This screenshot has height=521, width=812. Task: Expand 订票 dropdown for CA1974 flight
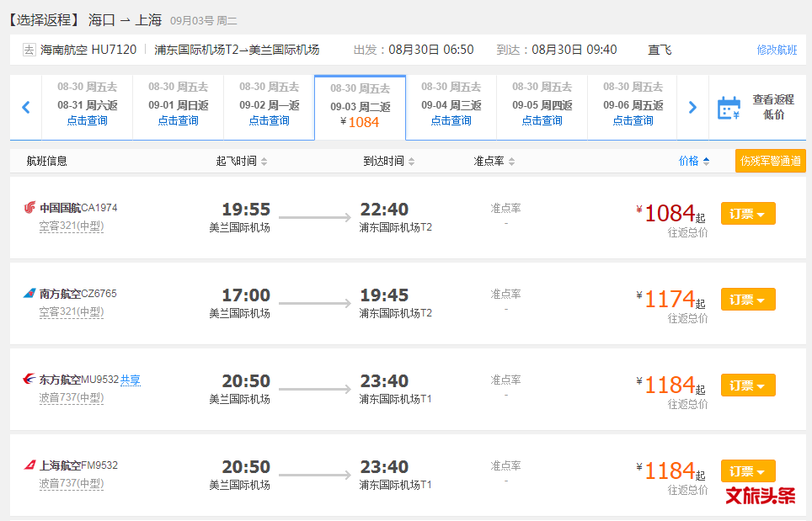(748, 214)
